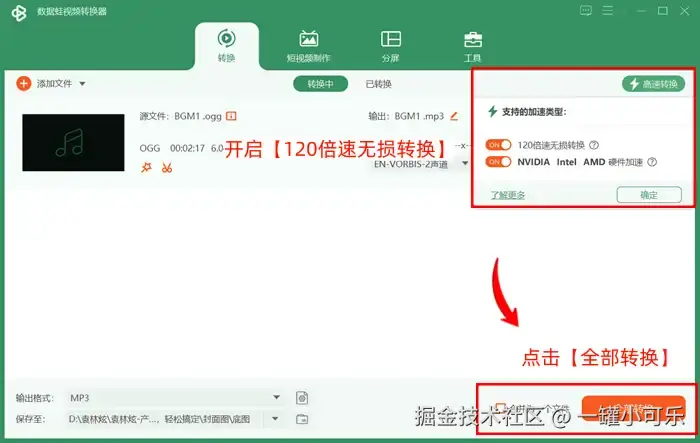Expand the EN-VORBIS-2声道 audio track dropdown
The width and height of the screenshot is (700, 443).
click(x=465, y=163)
